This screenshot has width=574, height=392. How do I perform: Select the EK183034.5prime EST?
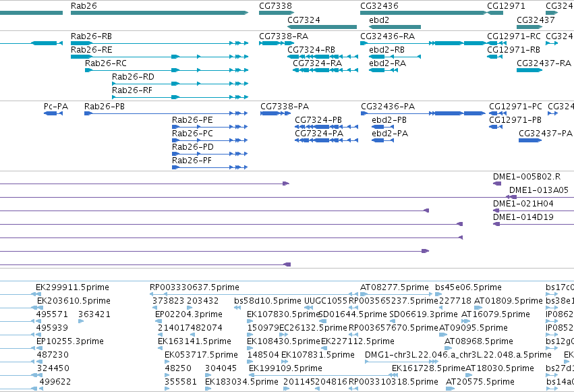(x=208, y=389)
